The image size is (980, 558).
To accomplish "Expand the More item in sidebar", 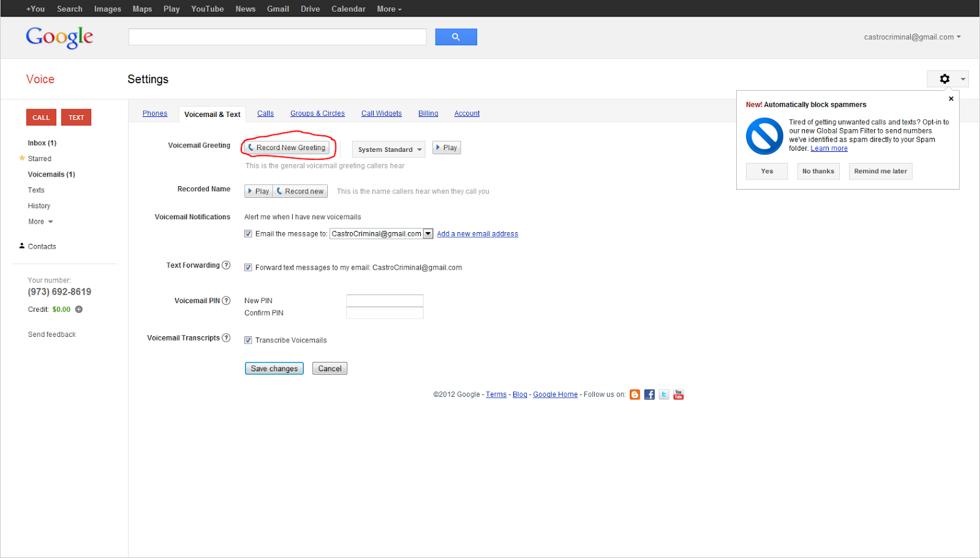I will pos(40,222).
